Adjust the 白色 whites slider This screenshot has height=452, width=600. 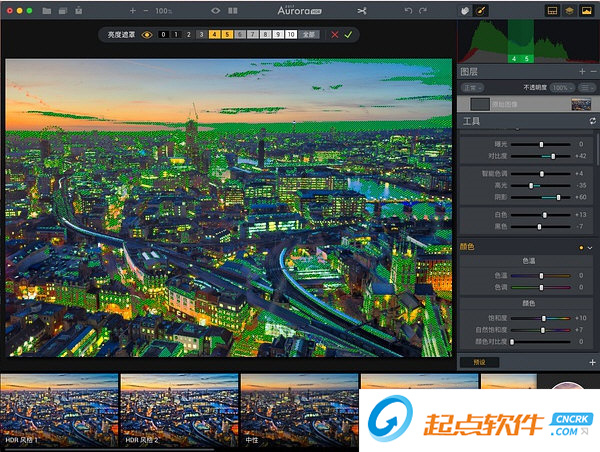coord(541,215)
